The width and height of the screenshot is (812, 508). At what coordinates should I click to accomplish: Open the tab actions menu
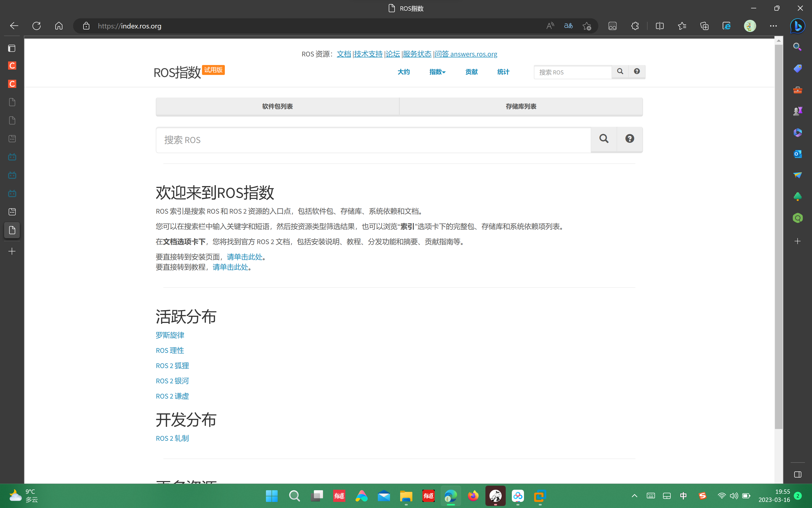point(12,48)
